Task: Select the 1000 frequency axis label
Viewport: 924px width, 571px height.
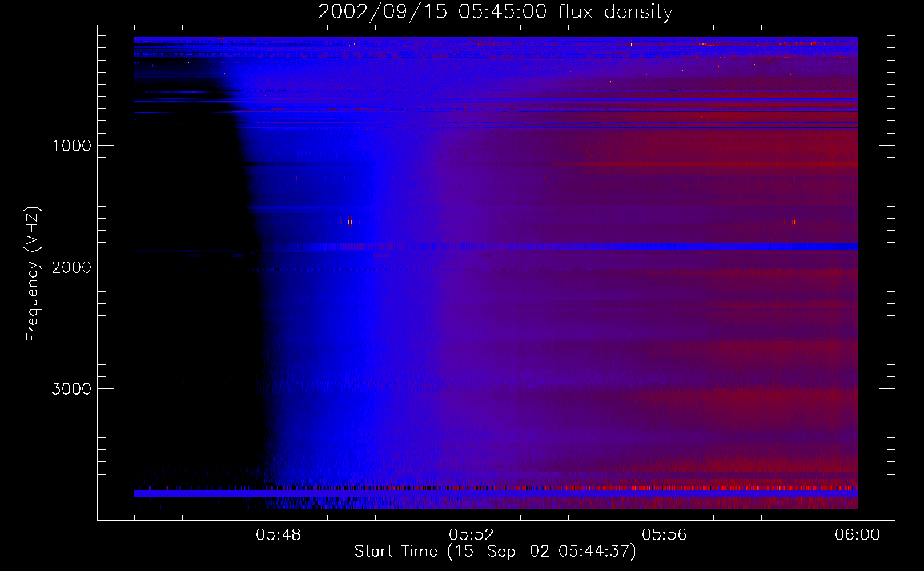Action: (71, 146)
